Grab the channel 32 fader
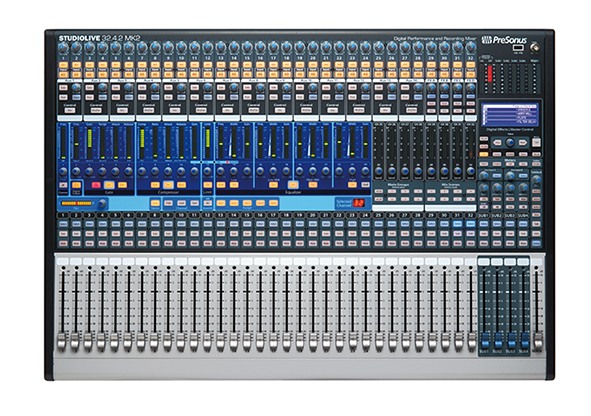 click(x=471, y=342)
